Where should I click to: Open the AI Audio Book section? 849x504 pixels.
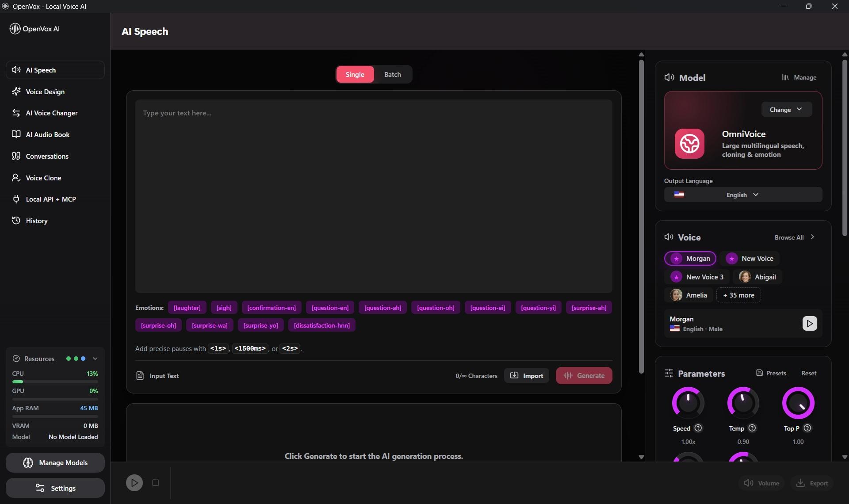[x=55, y=134]
